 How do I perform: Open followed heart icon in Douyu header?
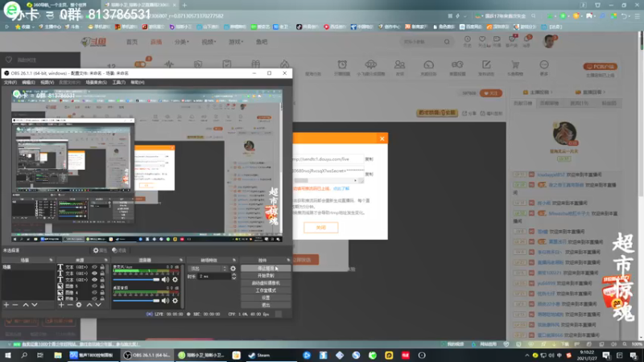point(482,39)
